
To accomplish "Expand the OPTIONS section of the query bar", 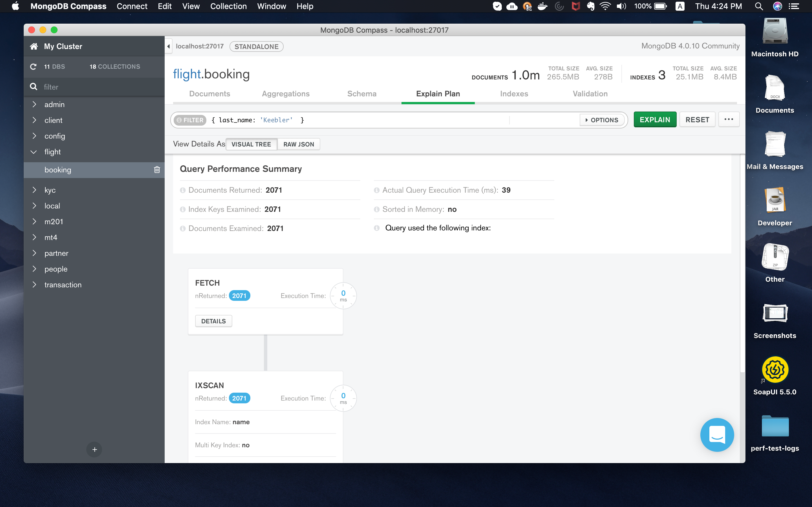I will click(602, 120).
